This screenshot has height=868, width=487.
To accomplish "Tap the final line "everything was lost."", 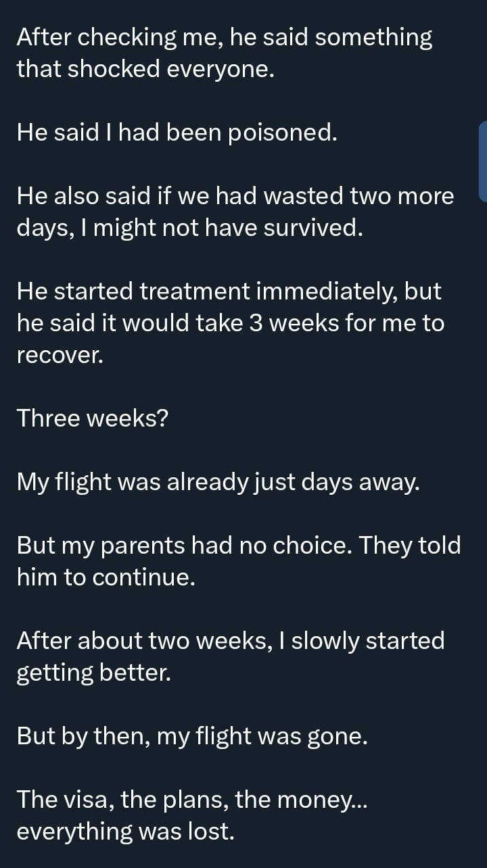I will point(125,831).
